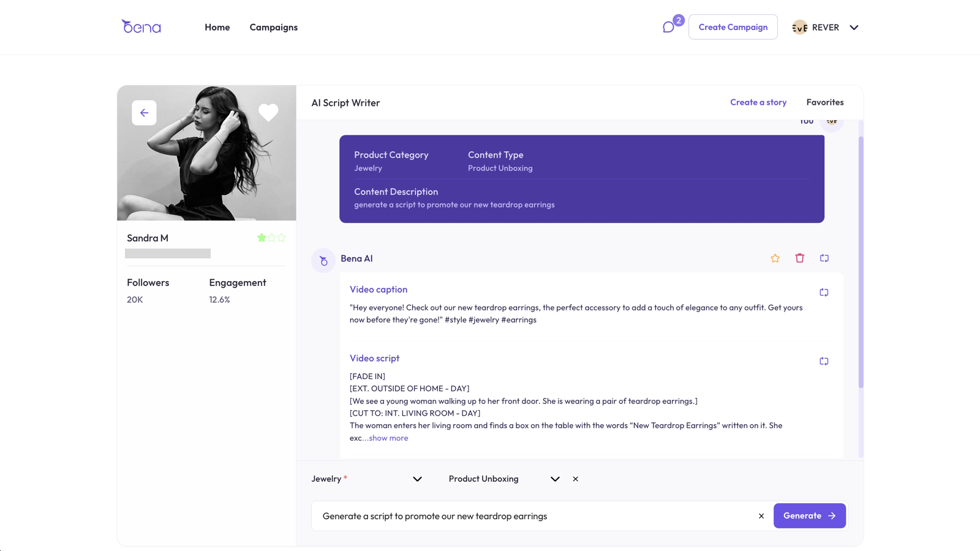Open the Campaigns page

(274, 27)
